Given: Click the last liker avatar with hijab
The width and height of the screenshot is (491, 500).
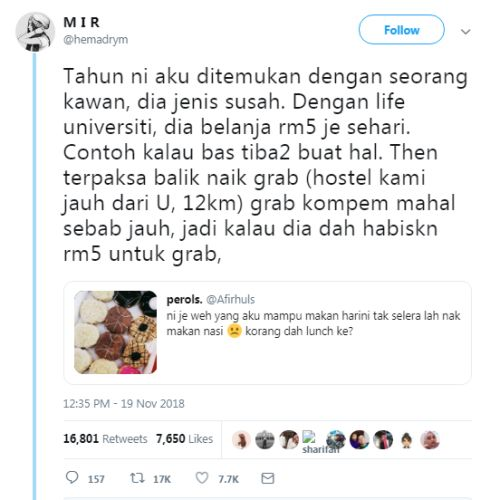Looking at the screenshot, I should (430, 440).
